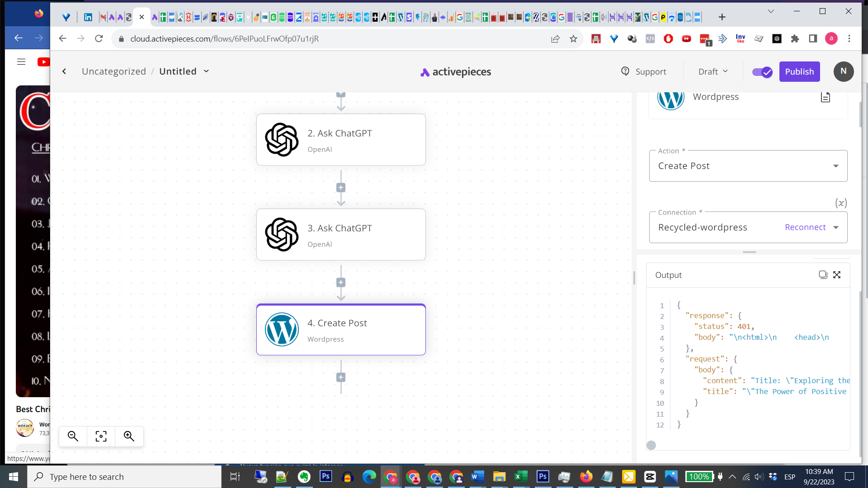Click the Support link
Image resolution: width=868 pixels, height=488 pixels.
pyautogui.click(x=651, y=72)
